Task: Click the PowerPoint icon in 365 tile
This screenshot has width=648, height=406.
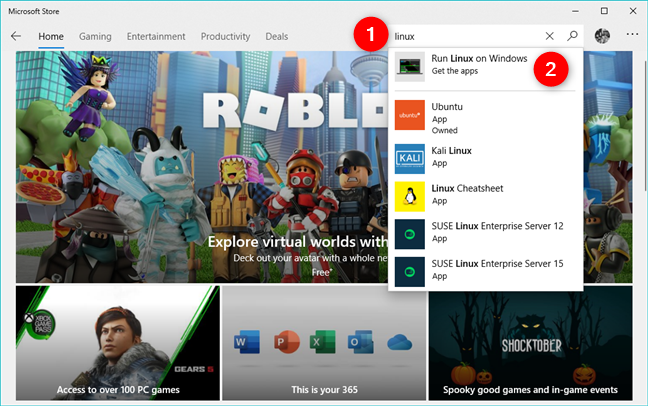Action: pyautogui.click(x=286, y=342)
